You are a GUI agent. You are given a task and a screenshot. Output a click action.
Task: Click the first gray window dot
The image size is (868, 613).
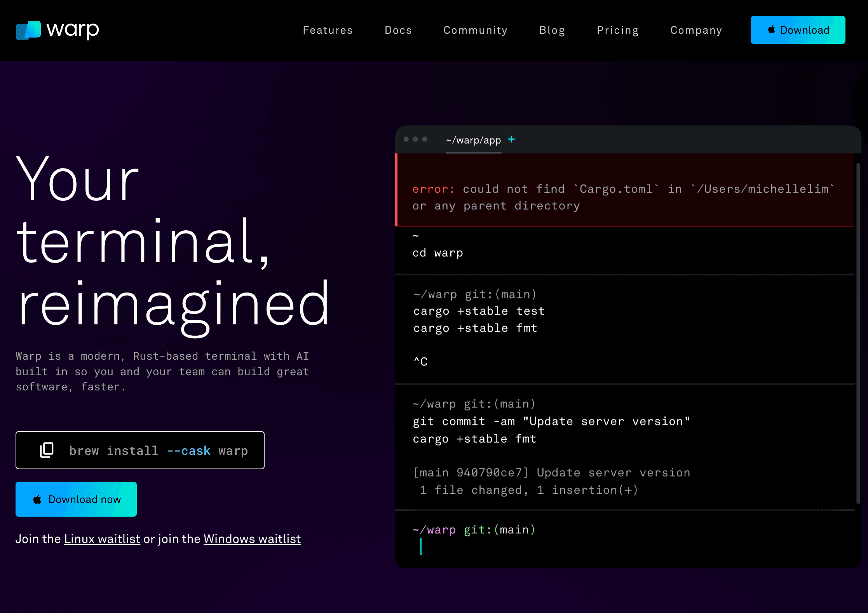coord(406,139)
